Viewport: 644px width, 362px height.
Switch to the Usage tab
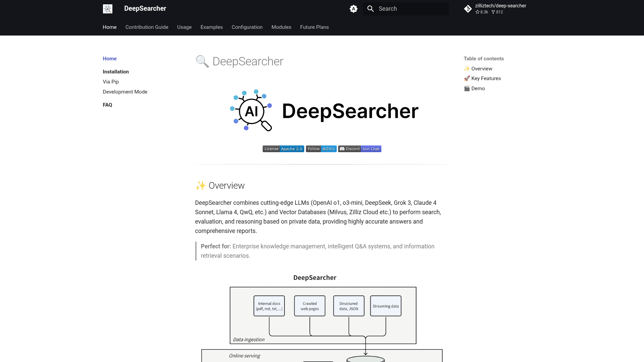(184, 27)
